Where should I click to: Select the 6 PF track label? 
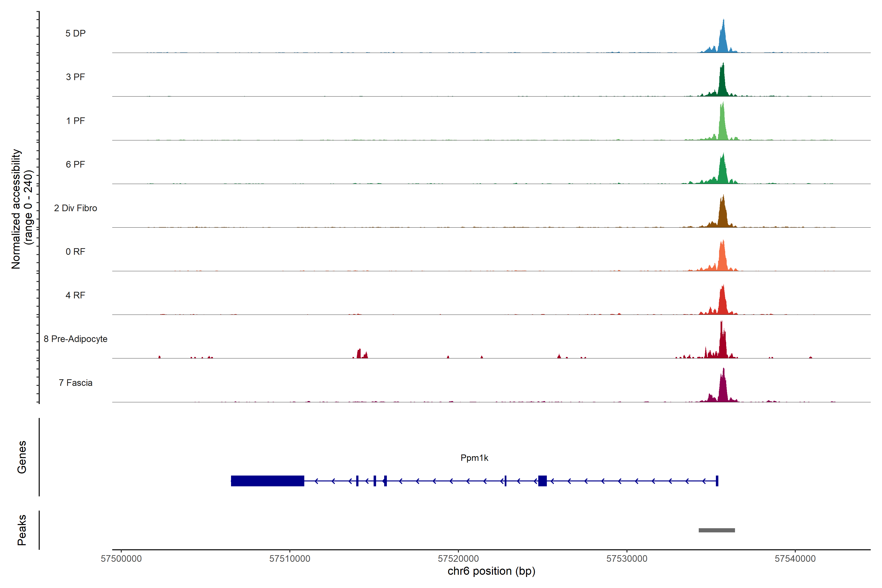click(x=75, y=164)
